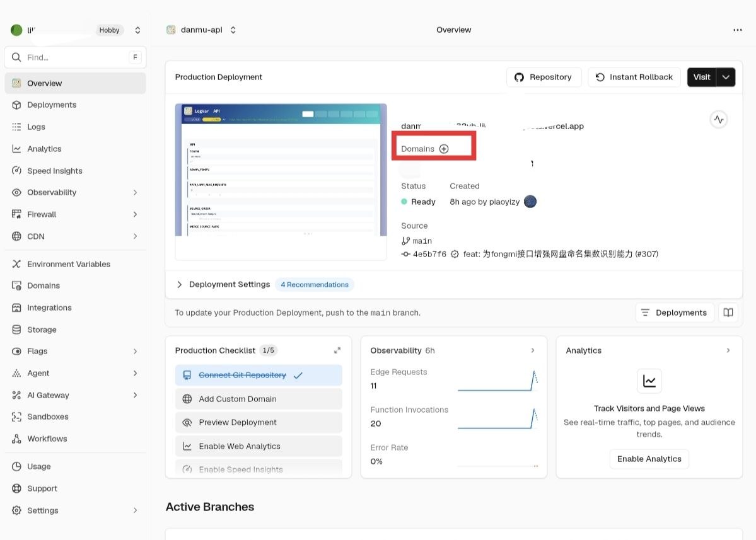Click the Hobby plan badge
This screenshot has height=540, width=756.
110,30
